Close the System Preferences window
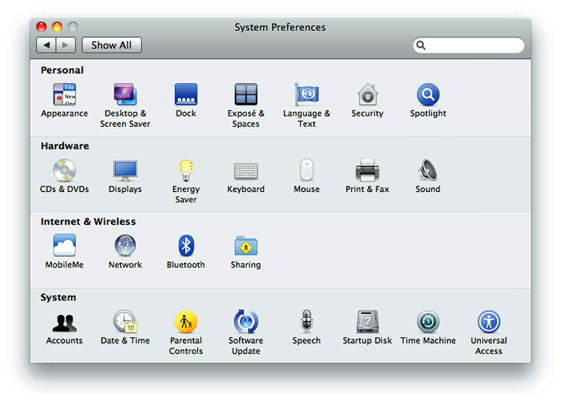The image size is (561, 404). pyautogui.click(x=42, y=27)
